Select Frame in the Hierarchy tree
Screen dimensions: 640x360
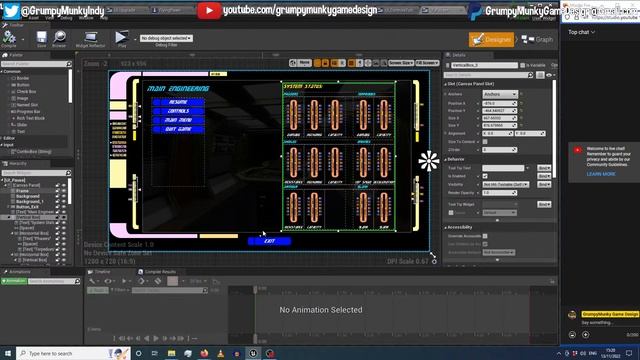click(x=22, y=191)
